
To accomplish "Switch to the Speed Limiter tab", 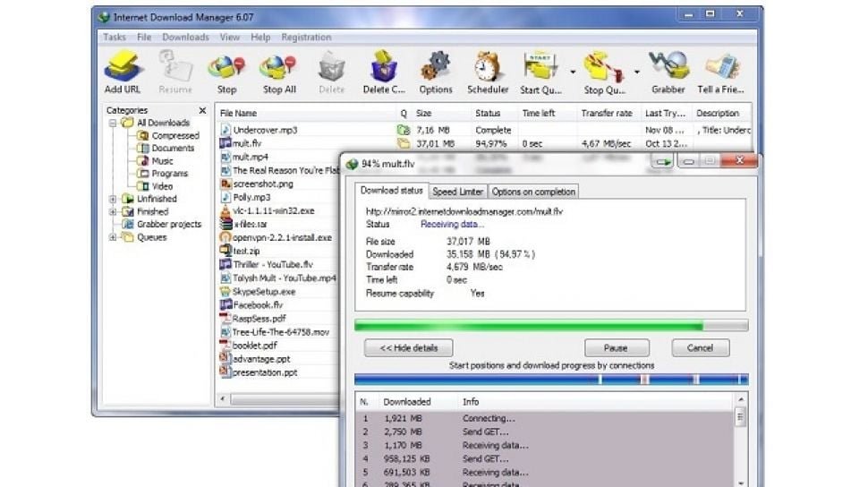I will [458, 192].
